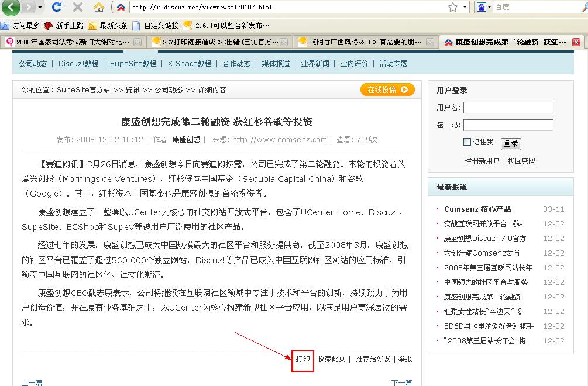588x386 pixels.
Task: Open the 实战互联网开放平台 news item
Action: (483, 224)
